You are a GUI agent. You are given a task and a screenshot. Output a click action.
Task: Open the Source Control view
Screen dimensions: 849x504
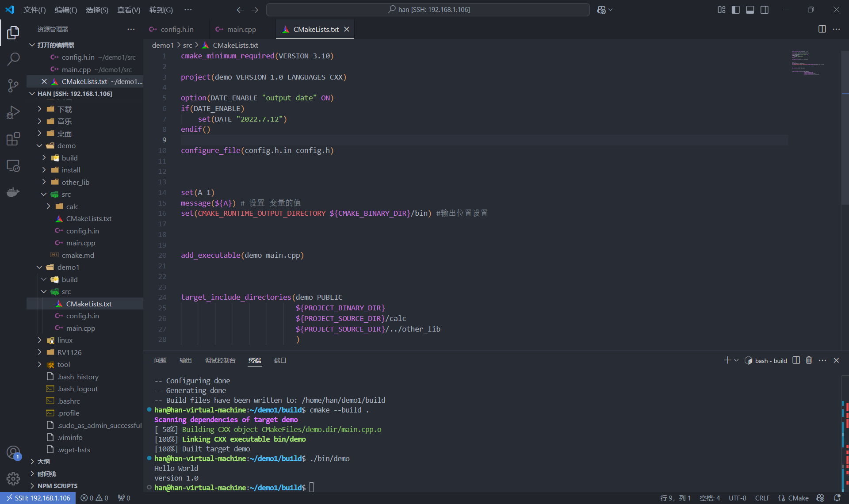tap(13, 85)
